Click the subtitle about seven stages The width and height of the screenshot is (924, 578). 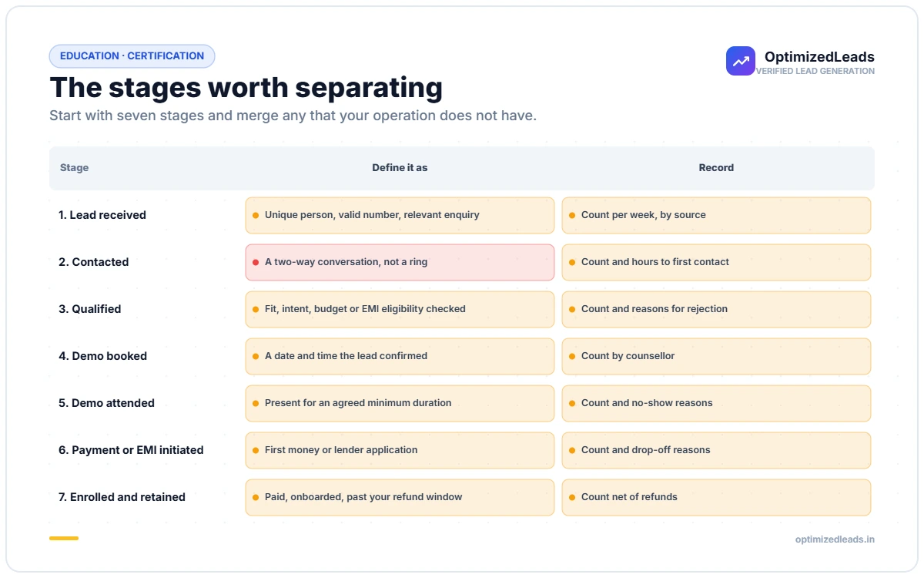[293, 116]
